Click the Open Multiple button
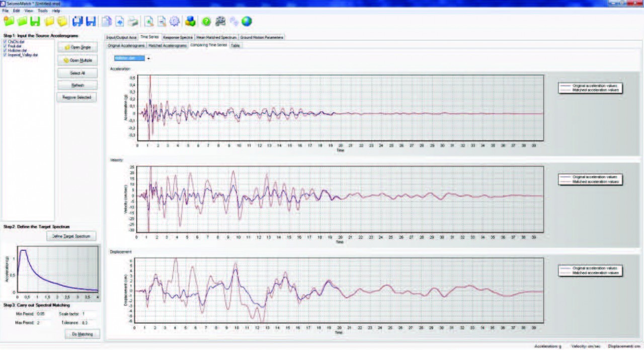644x350 pixels. click(77, 60)
